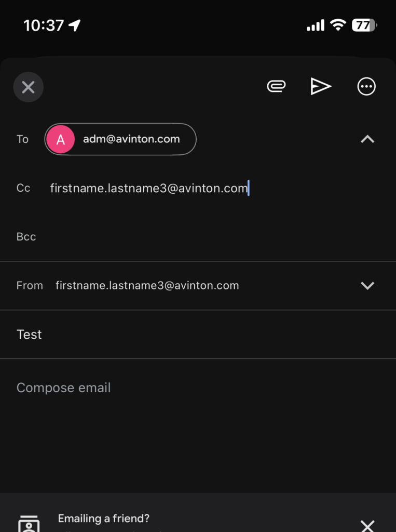Expand the From account dropdown arrow
396x532 pixels.
coord(367,286)
